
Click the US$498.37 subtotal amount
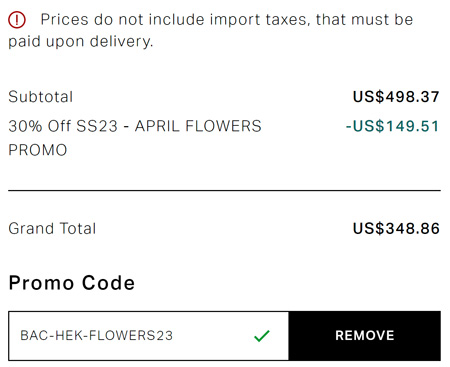[x=396, y=97]
